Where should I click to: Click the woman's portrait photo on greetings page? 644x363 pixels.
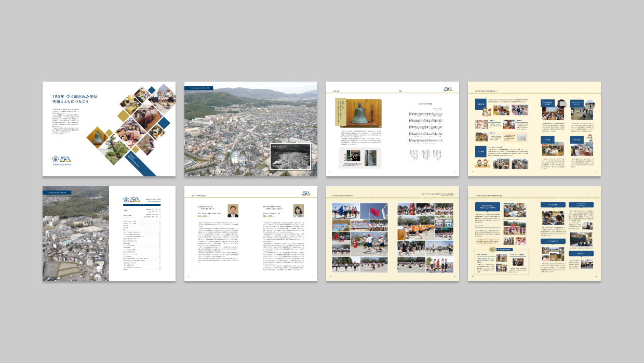click(x=298, y=210)
